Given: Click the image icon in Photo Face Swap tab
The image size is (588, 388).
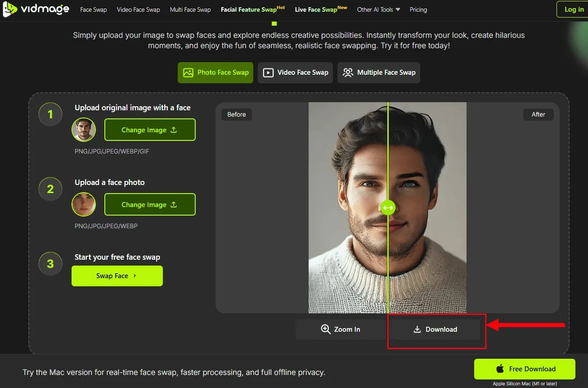Looking at the screenshot, I should pyautogui.click(x=188, y=72).
